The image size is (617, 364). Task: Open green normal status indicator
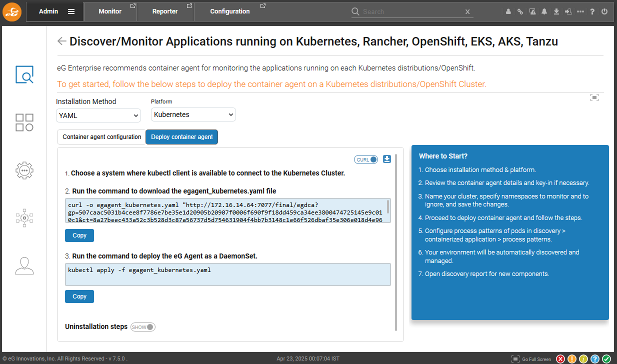(x=606, y=359)
